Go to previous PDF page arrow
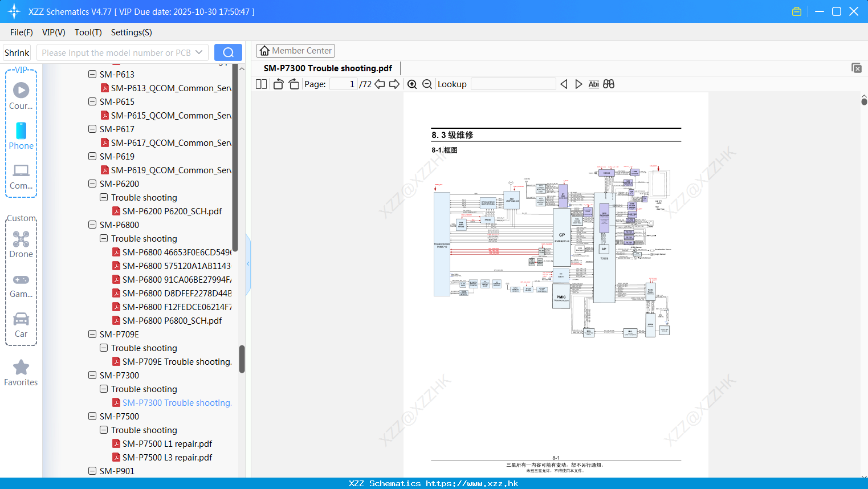This screenshot has width=868, height=489. click(x=380, y=84)
